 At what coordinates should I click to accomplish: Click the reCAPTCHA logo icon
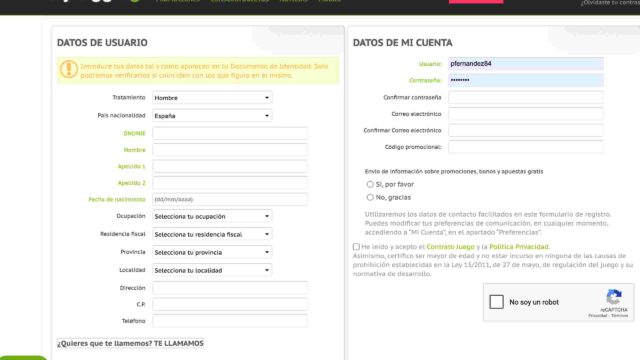(614, 297)
